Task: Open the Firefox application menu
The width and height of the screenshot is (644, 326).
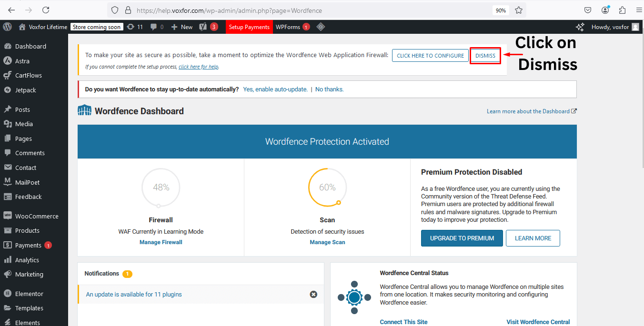Action: (639, 10)
